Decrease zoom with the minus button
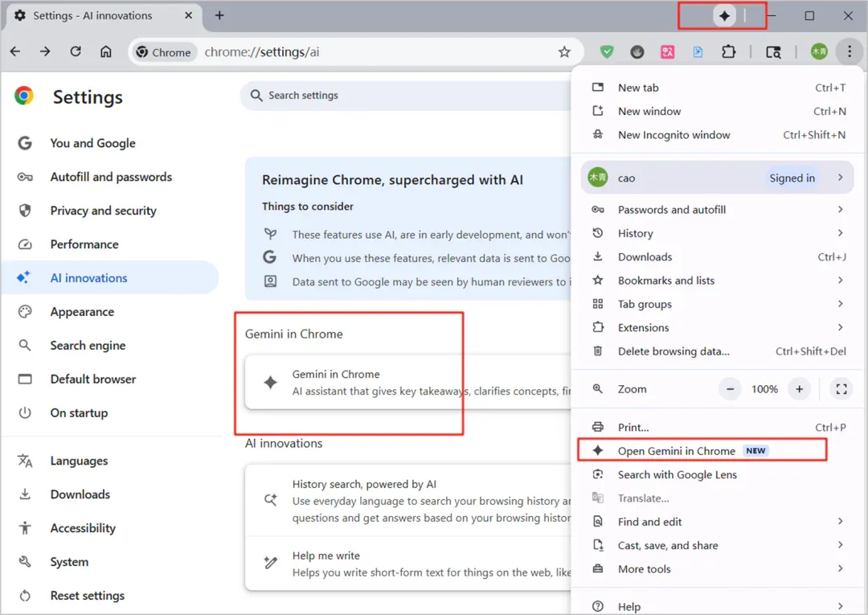The width and height of the screenshot is (868, 615). 730,389
